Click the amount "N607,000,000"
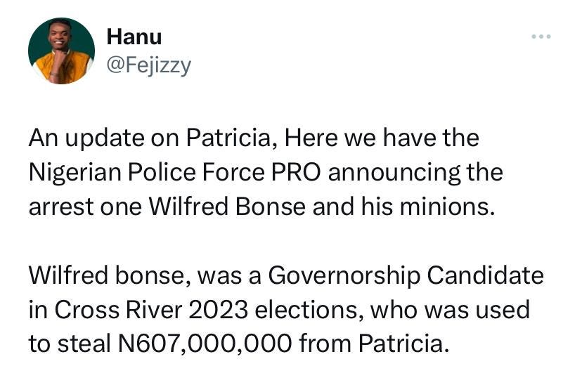Viewport: 582px width, 392px height. click(x=205, y=344)
